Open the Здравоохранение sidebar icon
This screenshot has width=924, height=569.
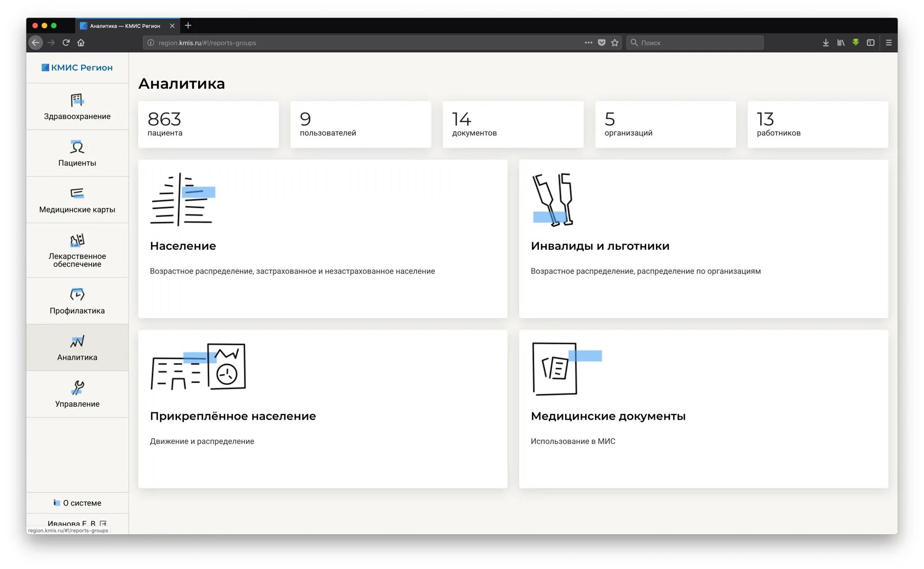pos(77,99)
